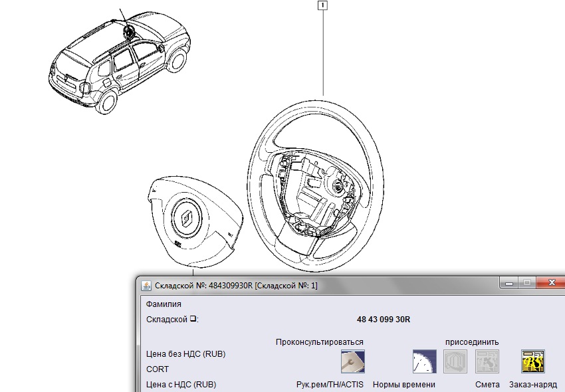The height and width of the screenshot is (392, 565).
Task: Click the greyed-out attach icon left of Смета
Action: pyautogui.click(x=455, y=361)
